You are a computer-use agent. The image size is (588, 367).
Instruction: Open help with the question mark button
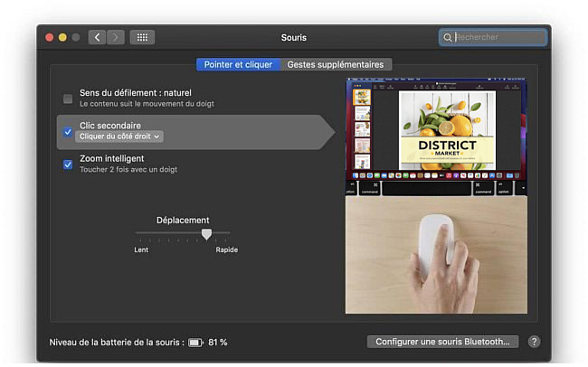(534, 342)
